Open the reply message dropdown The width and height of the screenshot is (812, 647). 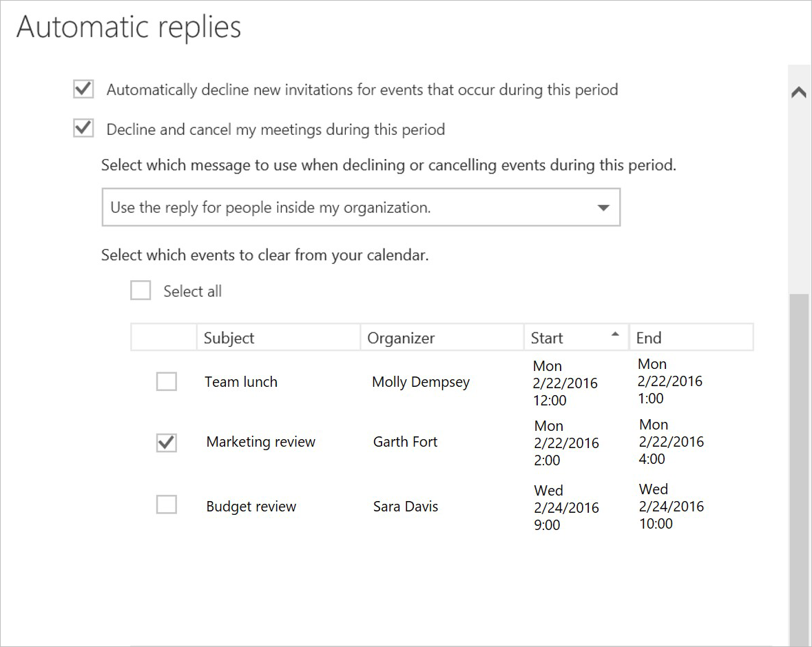(x=360, y=207)
